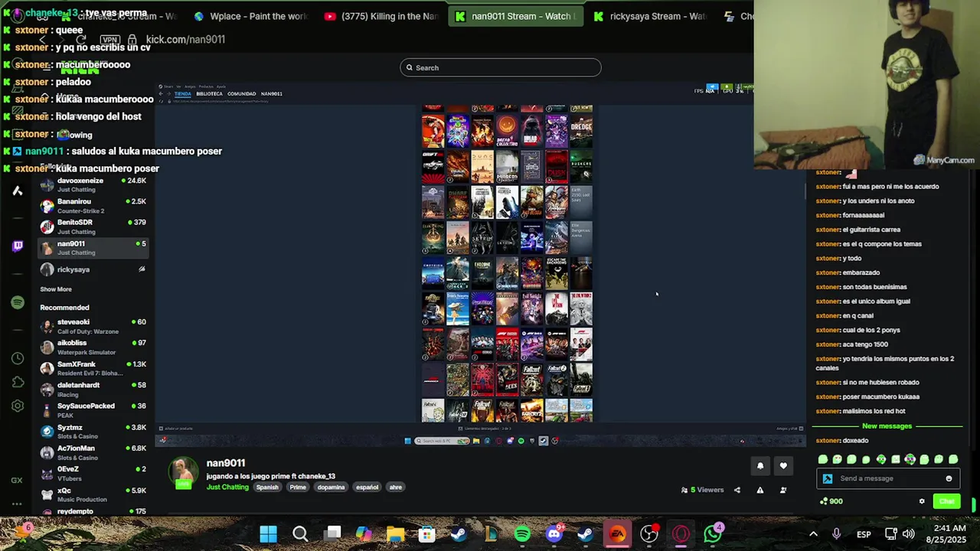Switch to Killing in the Name YouTube tab
This screenshot has height=551, width=980.
click(x=381, y=16)
